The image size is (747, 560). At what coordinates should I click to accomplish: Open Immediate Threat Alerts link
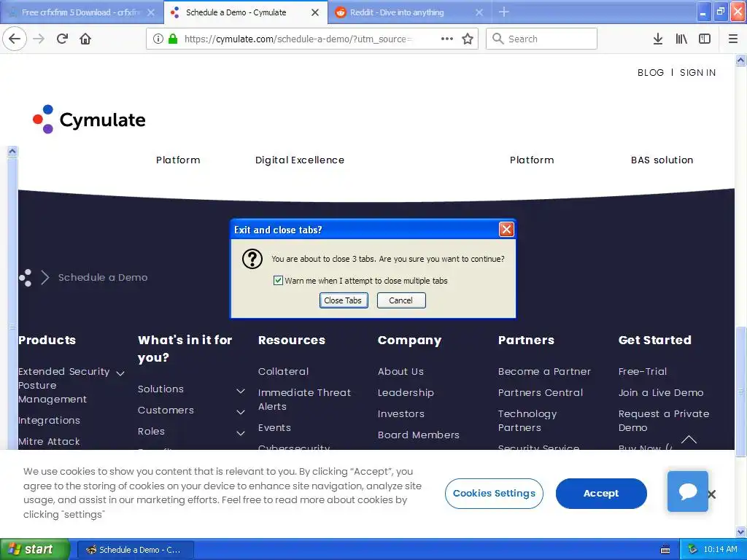pyautogui.click(x=304, y=400)
